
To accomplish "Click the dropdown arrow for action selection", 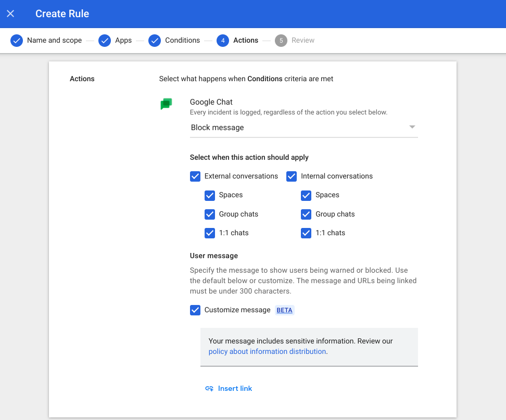I will pos(412,128).
